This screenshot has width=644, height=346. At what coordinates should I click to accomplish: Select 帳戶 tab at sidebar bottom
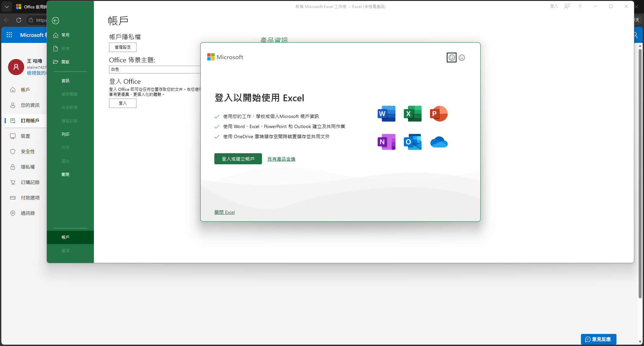pyautogui.click(x=70, y=237)
